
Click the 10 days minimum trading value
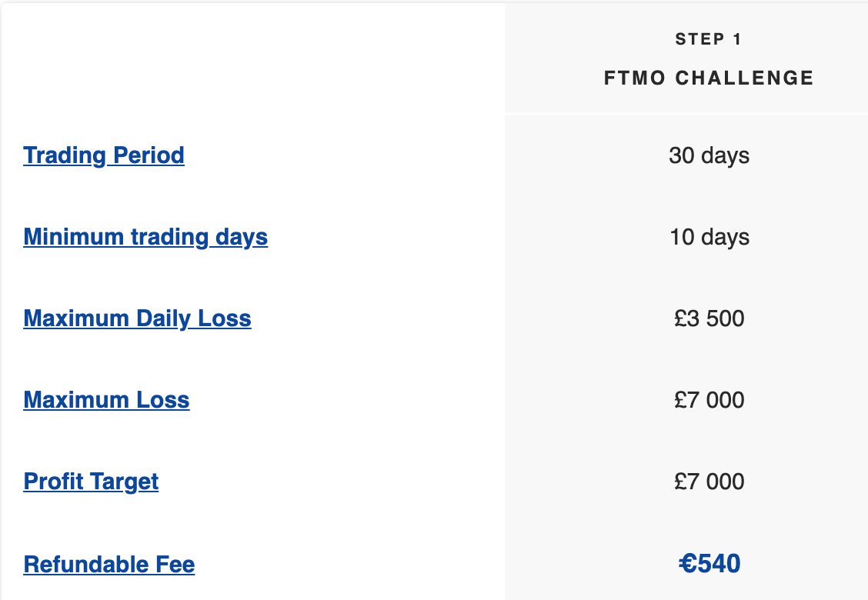[709, 237]
